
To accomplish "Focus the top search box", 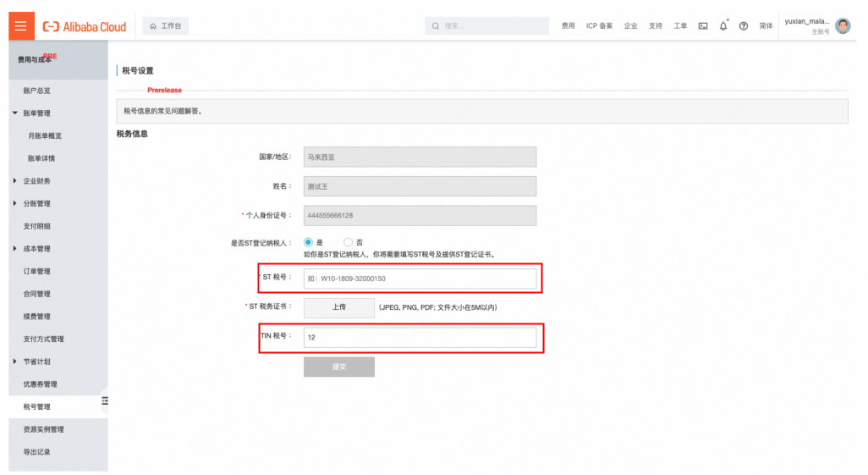I will [486, 26].
